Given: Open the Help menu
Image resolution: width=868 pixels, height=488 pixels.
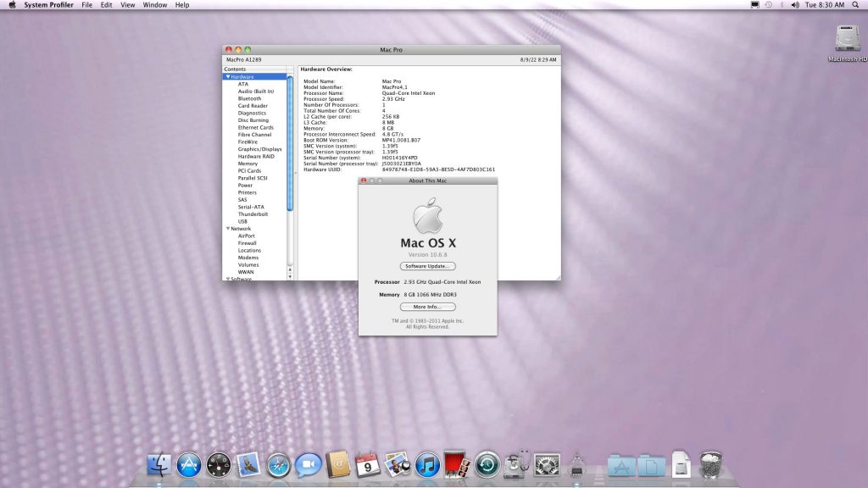Looking at the screenshot, I should [182, 5].
